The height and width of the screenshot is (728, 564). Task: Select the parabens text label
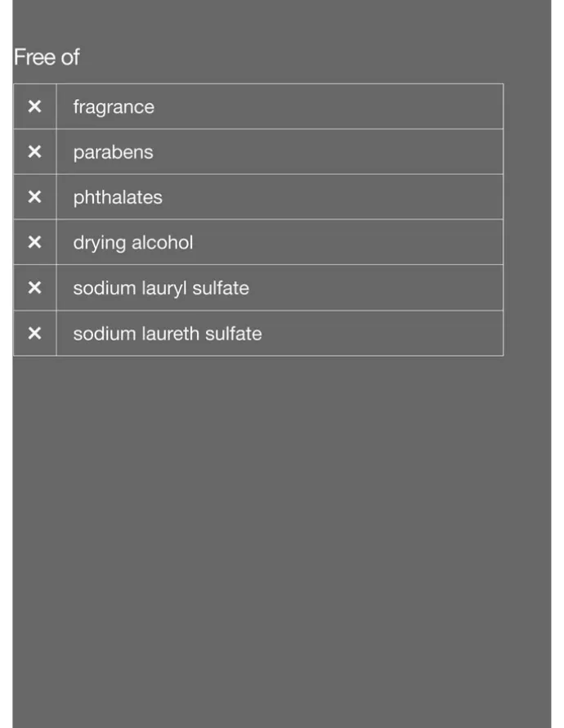click(113, 152)
